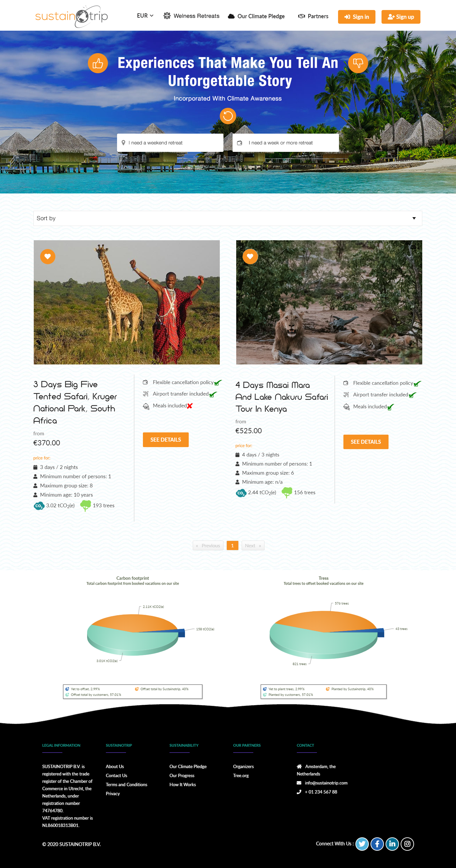
Task: Open the Twitter social link
Action: click(362, 844)
